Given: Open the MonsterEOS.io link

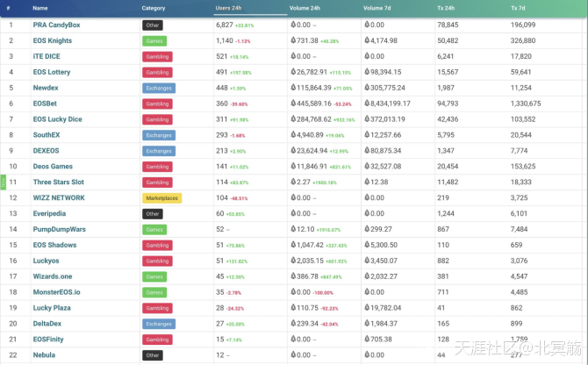Looking at the screenshot, I should coord(57,292).
